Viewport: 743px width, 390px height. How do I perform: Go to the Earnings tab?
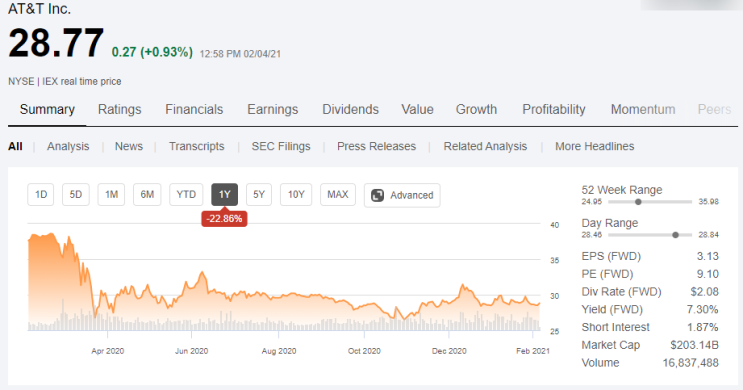tap(272, 109)
